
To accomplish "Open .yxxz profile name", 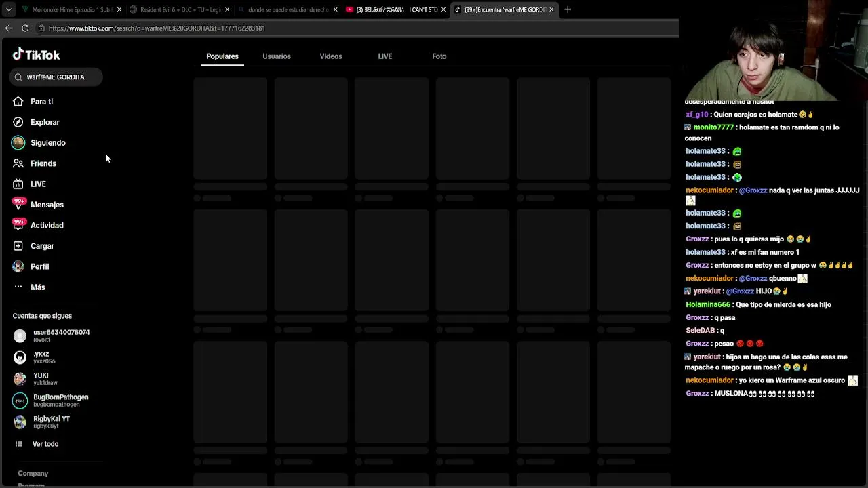I will coord(41,354).
